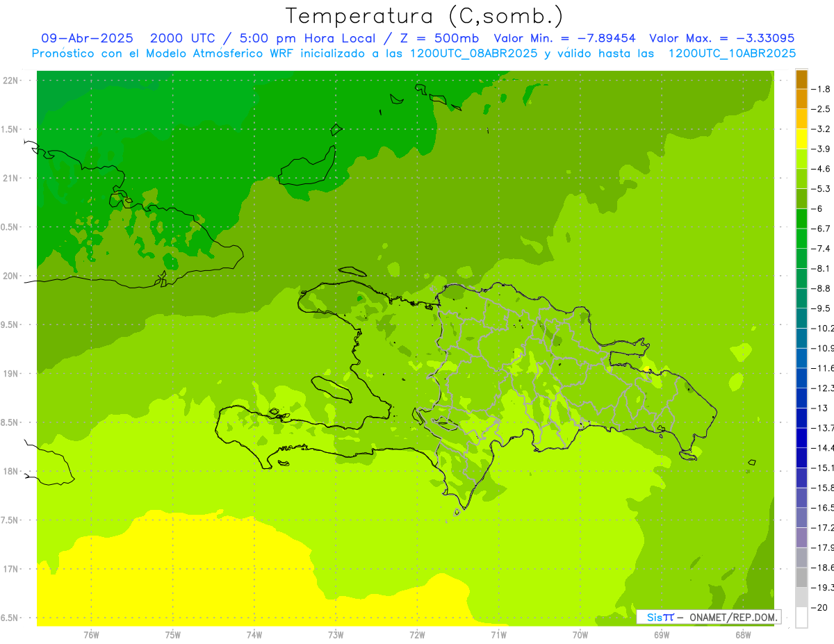Click the gray legend swatch between -18.6 and -19.3
The image size is (834, 644).
pos(801,577)
